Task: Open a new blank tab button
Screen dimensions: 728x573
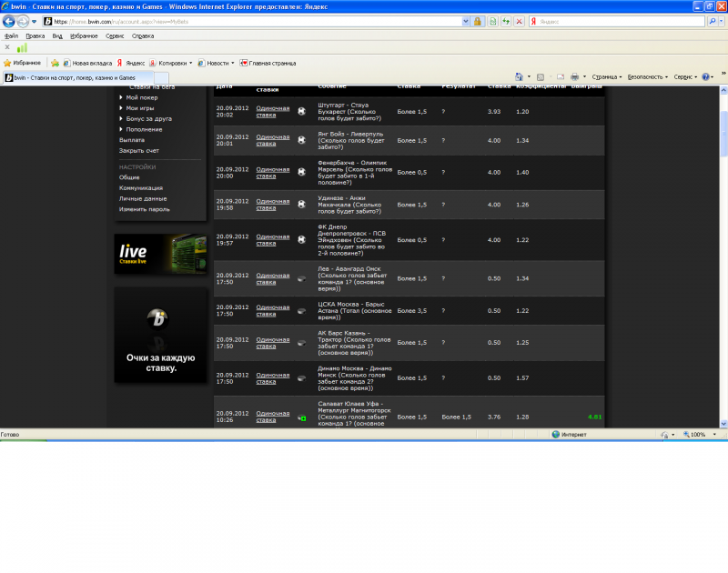Action: point(161,78)
